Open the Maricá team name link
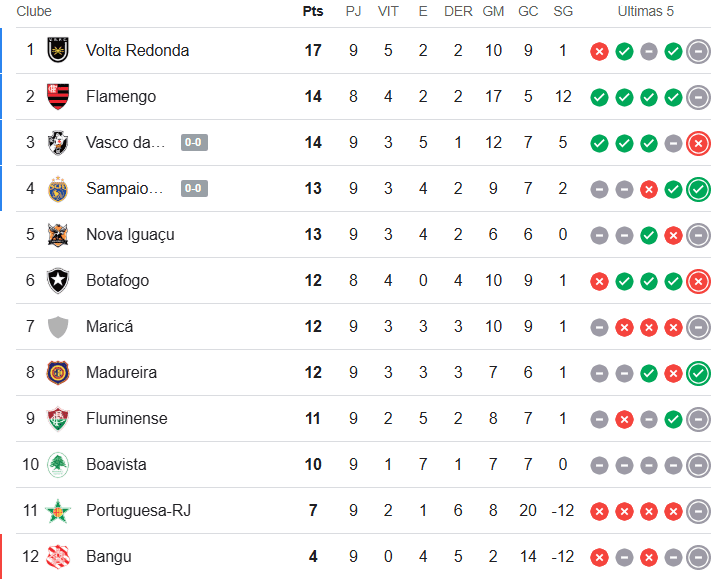Screen dimensions: 719x579 [110, 326]
